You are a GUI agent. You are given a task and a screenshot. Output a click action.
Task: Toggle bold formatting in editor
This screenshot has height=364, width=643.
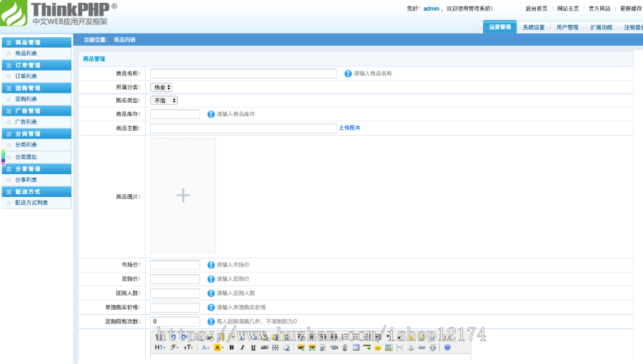pos(231,348)
